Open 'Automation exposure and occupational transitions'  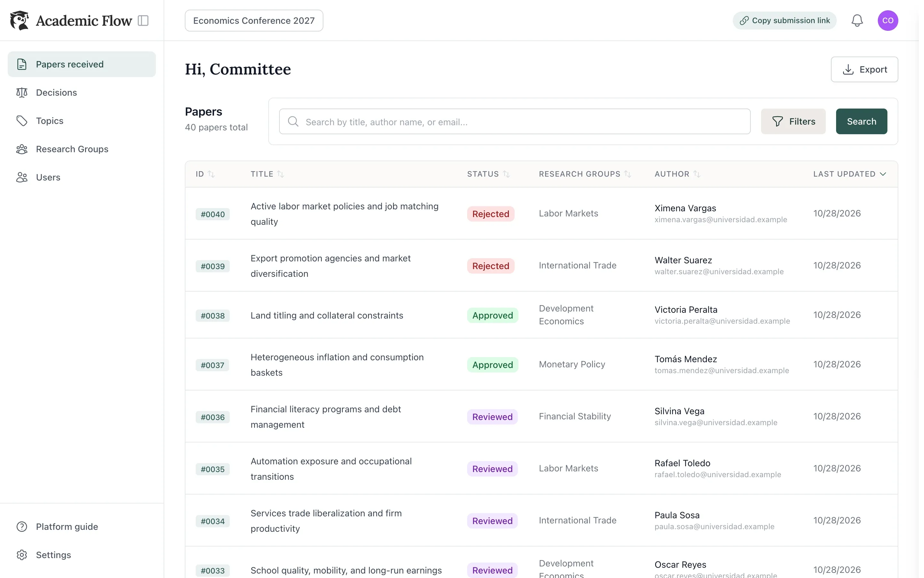coord(331,469)
